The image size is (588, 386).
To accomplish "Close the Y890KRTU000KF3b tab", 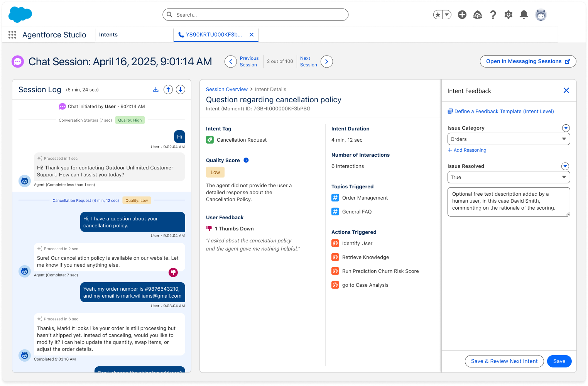I will pyautogui.click(x=252, y=35).
